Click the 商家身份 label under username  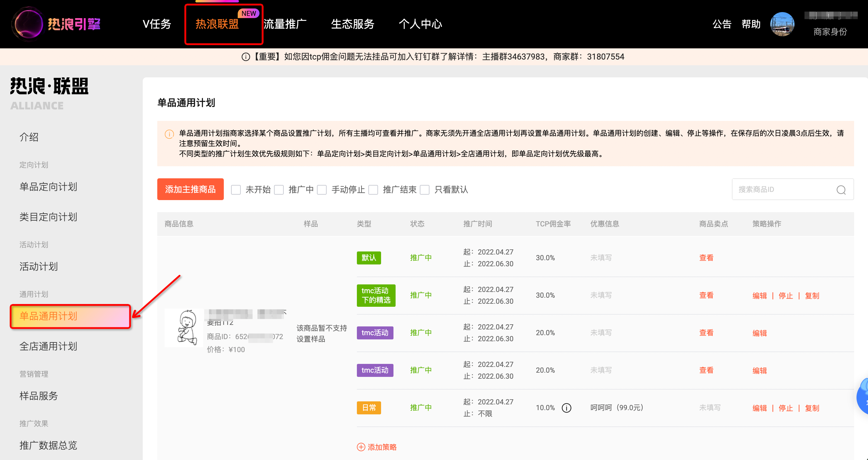click(x=830, y=32)
